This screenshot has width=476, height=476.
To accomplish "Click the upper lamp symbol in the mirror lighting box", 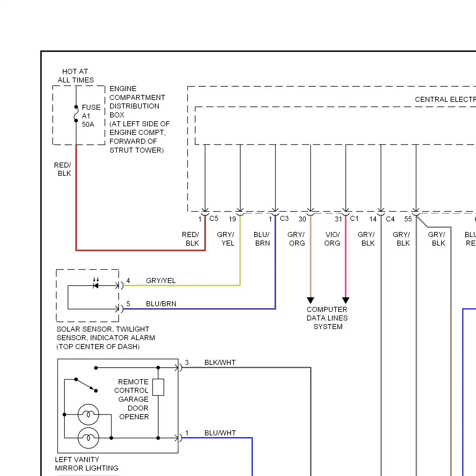I will pos(88,414).
